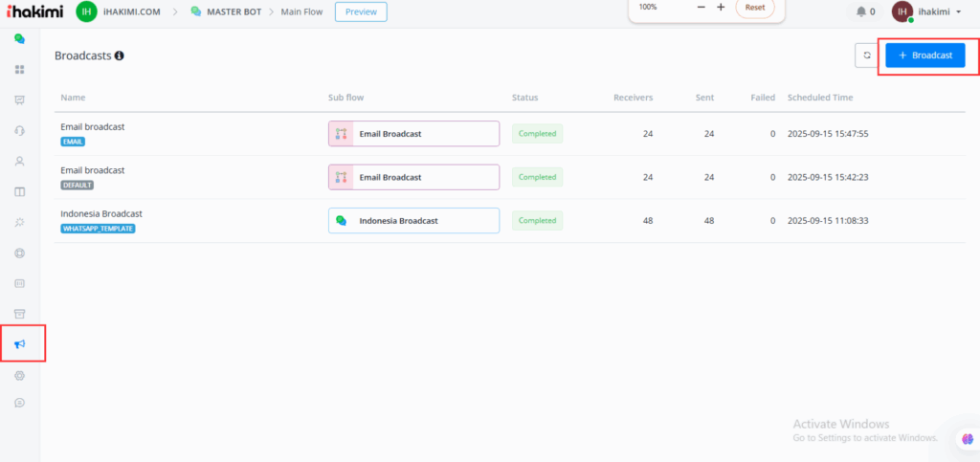The width and height of the screenshot is (980, 462).
Task: Open the archive box icon in sidebar
Action: pyautogui.click(x=19, y=314)
